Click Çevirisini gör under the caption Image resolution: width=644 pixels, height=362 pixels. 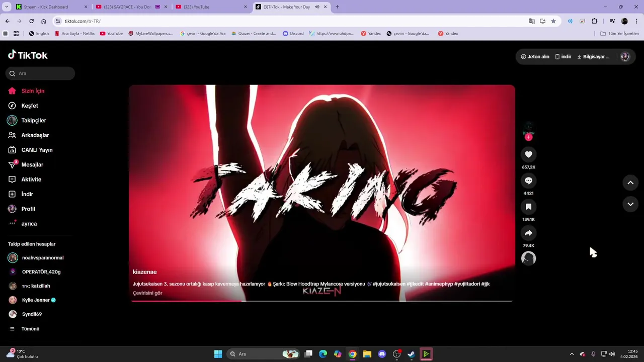click(147, 293)
